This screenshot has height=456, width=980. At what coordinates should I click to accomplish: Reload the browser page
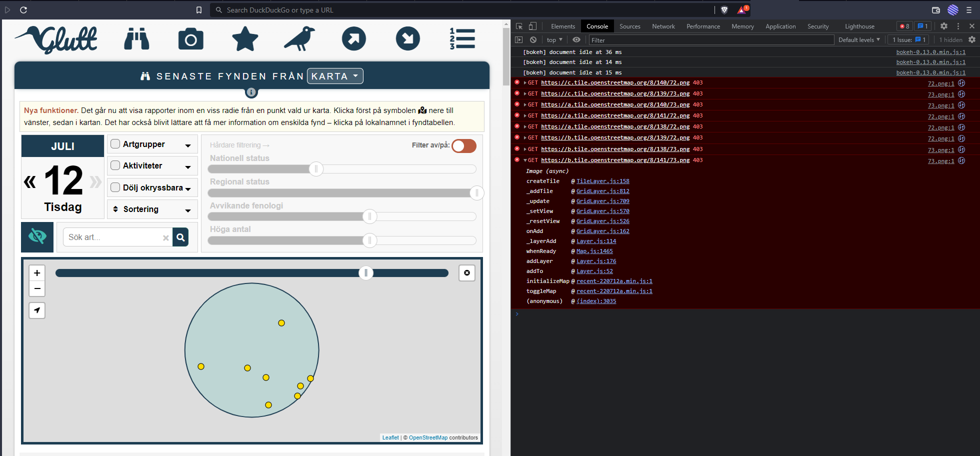point(23,10)
